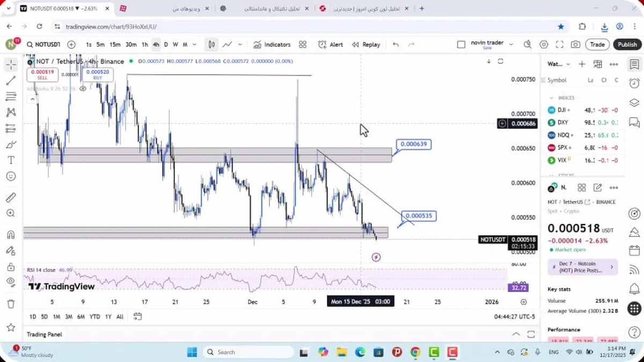Activate the zoom in tool
The image size is (644, 362).
pos(11,213)
